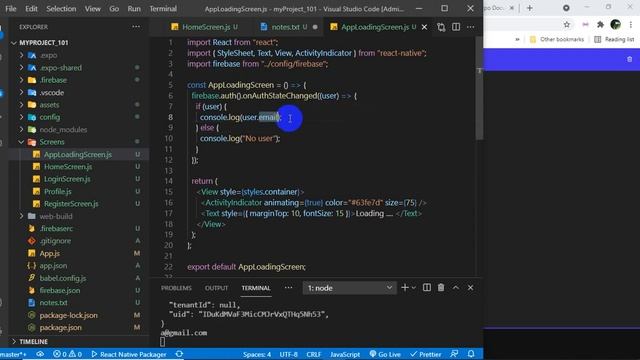Viewport: 640px width, 360px height.
Task: Click Go Live in status bar
Action: (385, 354)
